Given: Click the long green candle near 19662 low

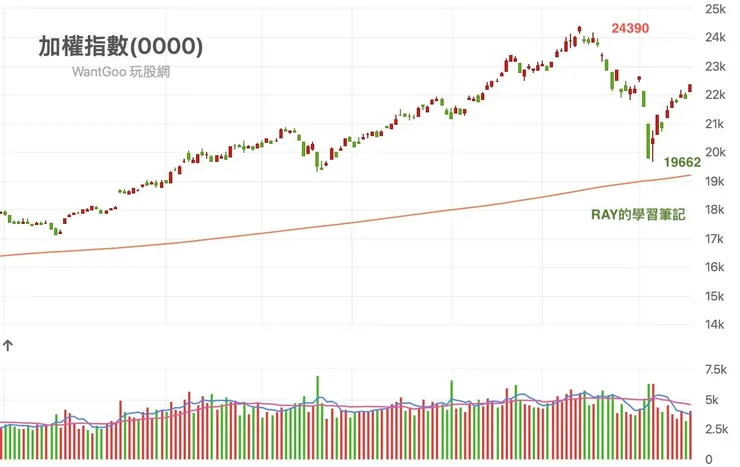Looking at the screenshot, I should coord(649,140).
